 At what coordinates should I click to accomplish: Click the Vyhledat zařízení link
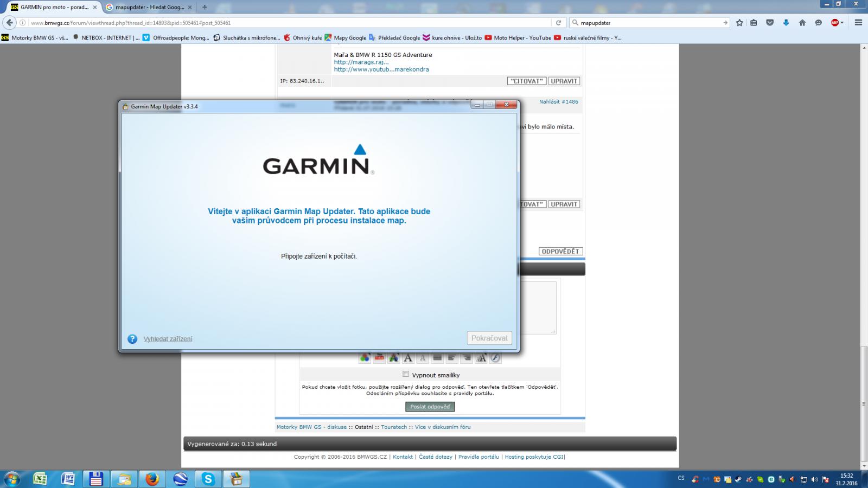coord(168,339)
